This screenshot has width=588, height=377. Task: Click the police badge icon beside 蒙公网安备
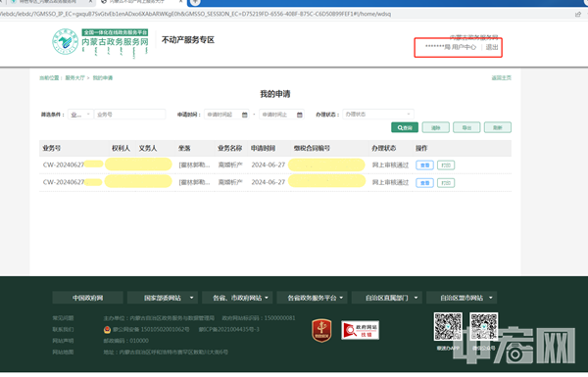[x=107, y=329]
